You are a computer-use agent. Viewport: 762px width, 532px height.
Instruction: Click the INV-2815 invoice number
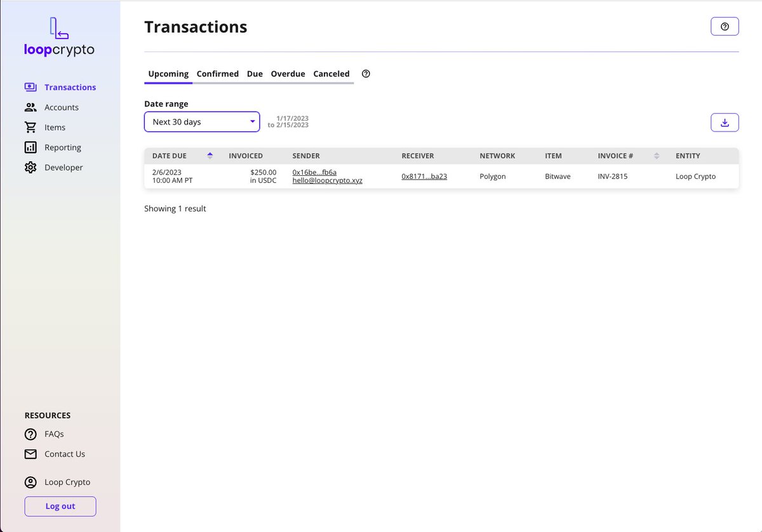pyautogui.click(x=613, y=176)
